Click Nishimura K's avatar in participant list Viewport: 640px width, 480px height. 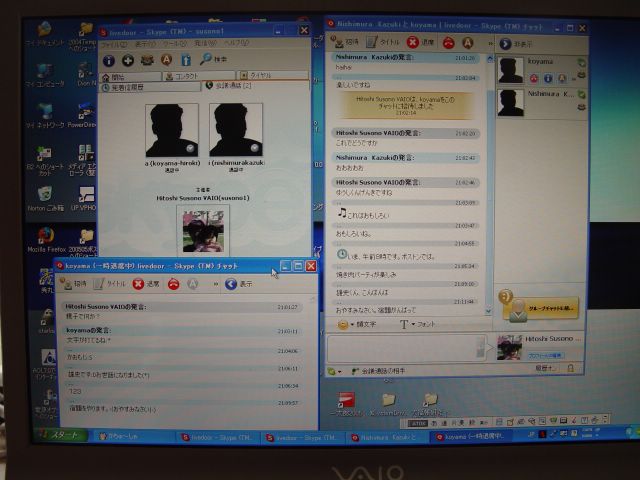pos(511,103)
